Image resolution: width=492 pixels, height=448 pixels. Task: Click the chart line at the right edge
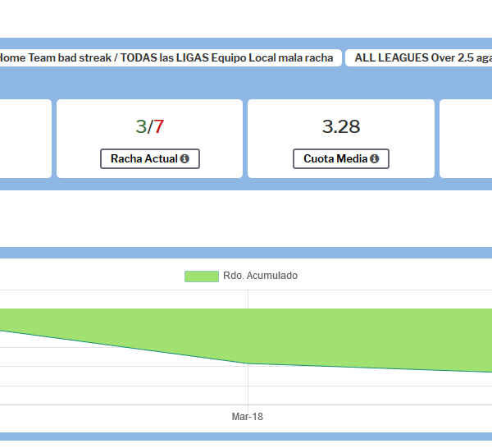click(x=489, y=372)
